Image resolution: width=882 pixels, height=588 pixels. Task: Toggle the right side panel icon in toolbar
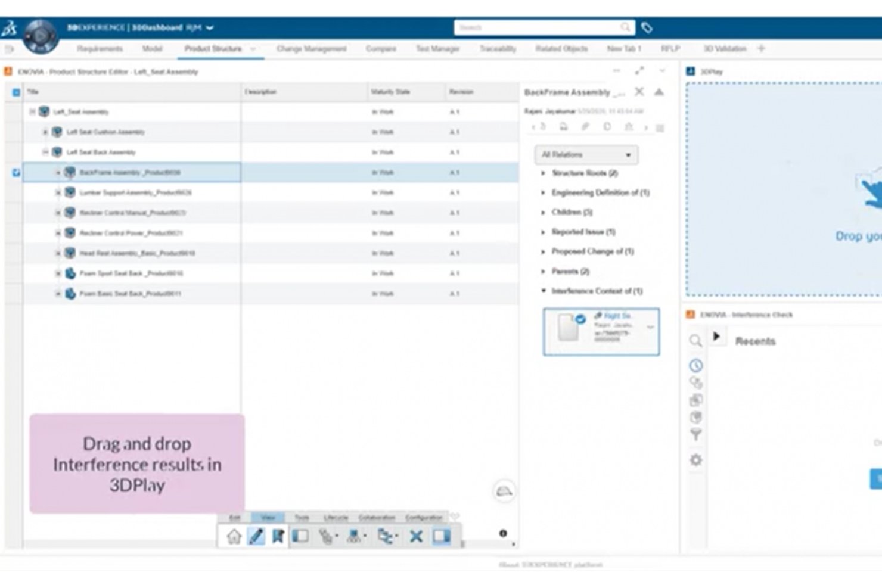click(x=442, y=536)
